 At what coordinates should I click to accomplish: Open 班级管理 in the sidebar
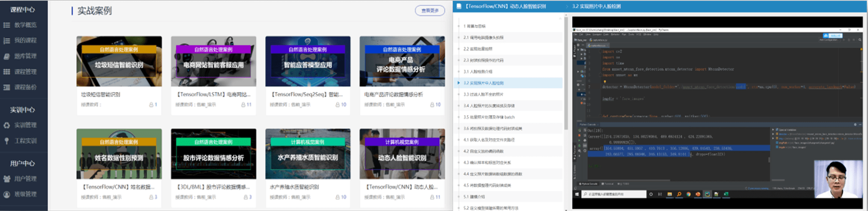pyautogui.click(x=25, y=194)
